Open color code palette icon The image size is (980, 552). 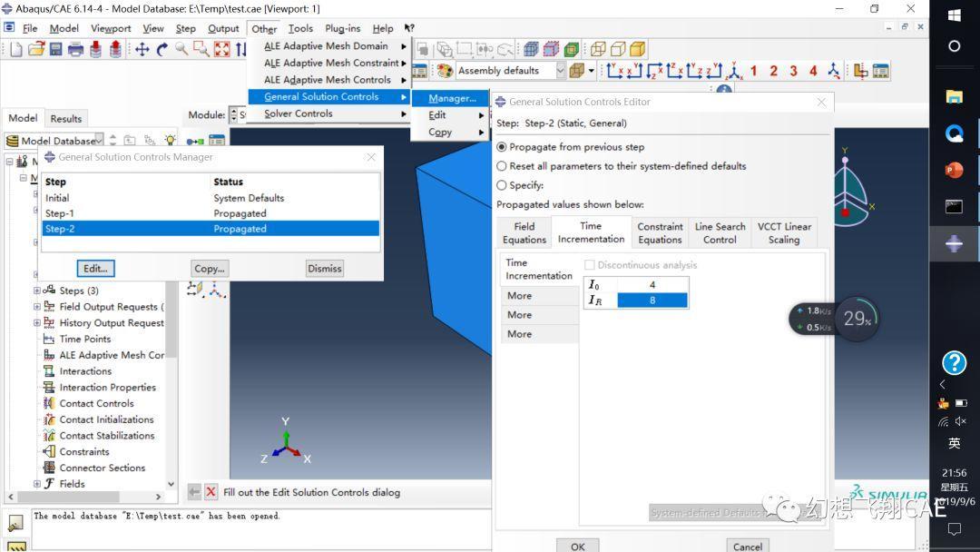point(445,71)
